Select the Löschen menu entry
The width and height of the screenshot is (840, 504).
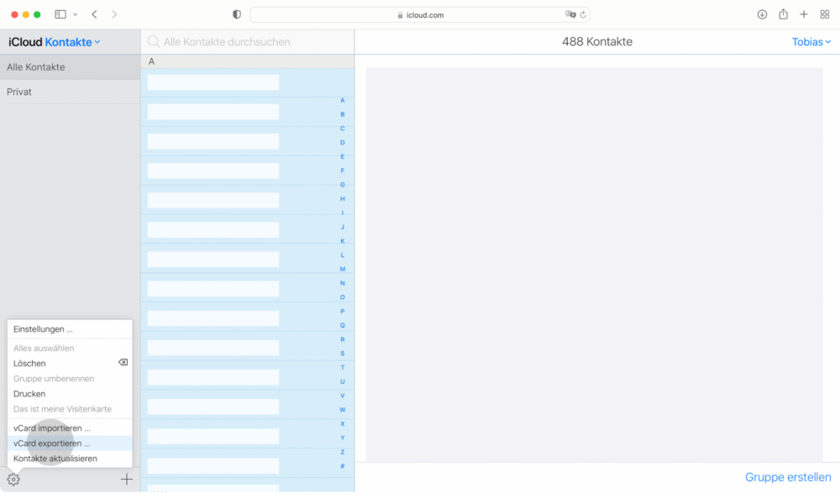pos(70,363)
